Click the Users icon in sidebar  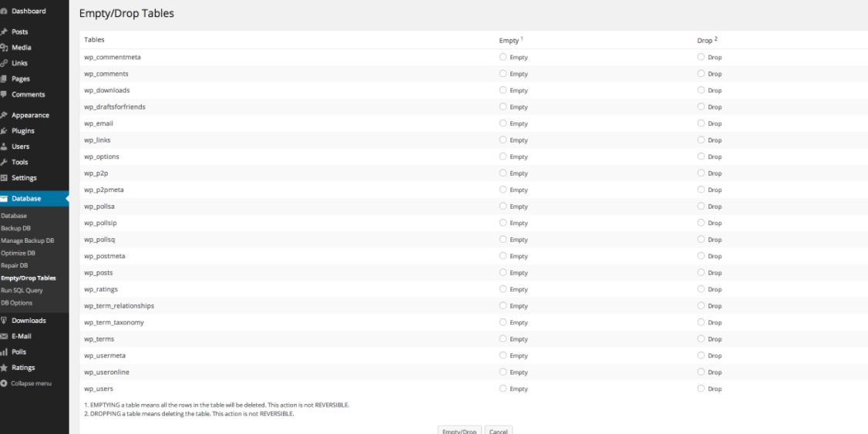coord(4,146)
